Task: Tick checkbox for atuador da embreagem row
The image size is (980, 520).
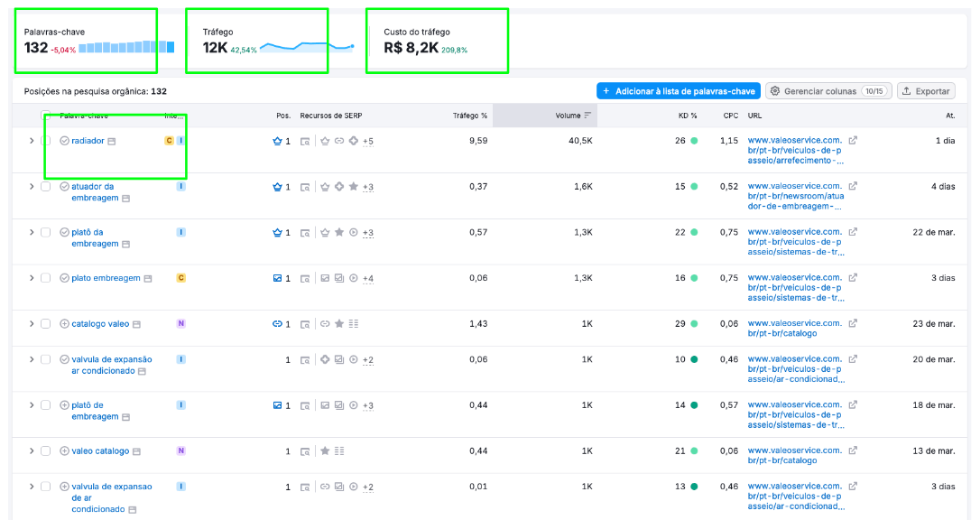Action: pos(46,186)
